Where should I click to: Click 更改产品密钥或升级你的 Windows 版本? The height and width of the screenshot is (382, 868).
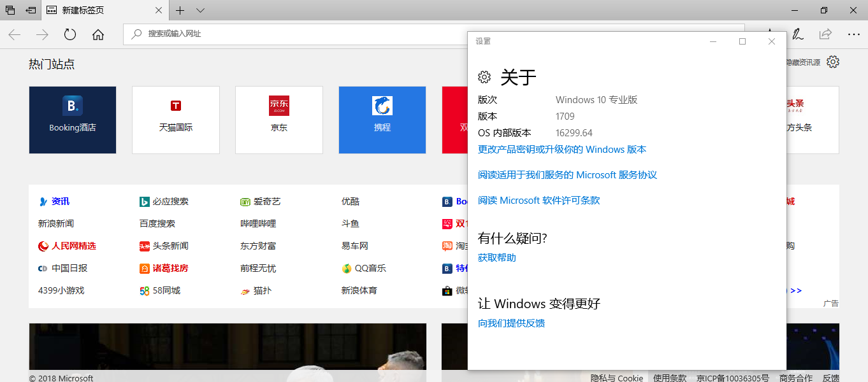coord(561,149)
